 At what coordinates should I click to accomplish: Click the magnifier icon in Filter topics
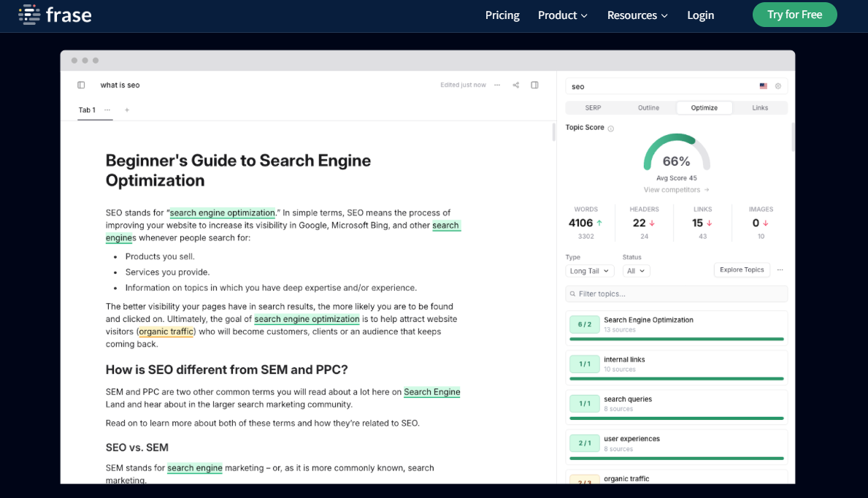click(572, 294)
